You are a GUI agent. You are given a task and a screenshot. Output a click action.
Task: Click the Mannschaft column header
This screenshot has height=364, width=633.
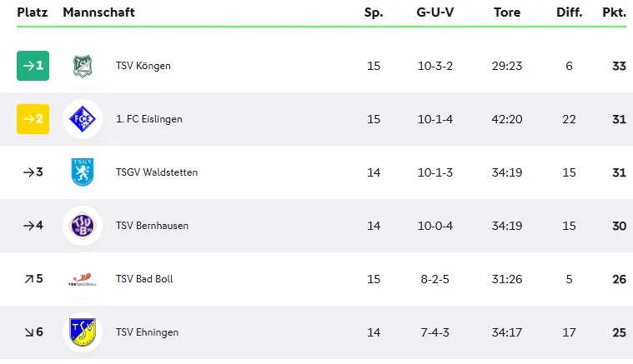[x=98, y=12]
